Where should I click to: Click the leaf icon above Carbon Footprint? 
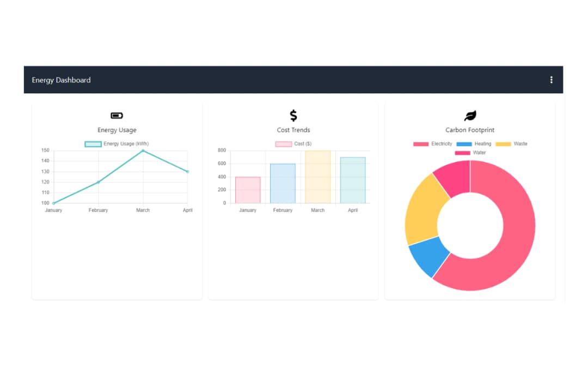469,115
